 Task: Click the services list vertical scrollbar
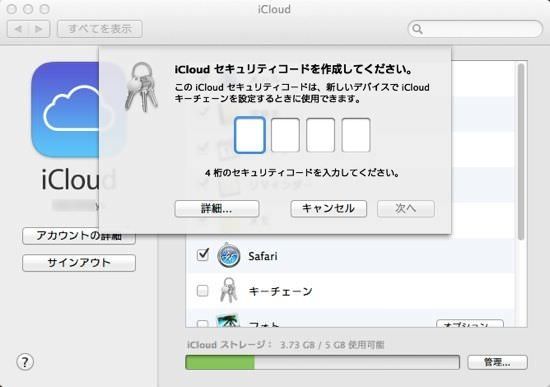tap(521, 152)
